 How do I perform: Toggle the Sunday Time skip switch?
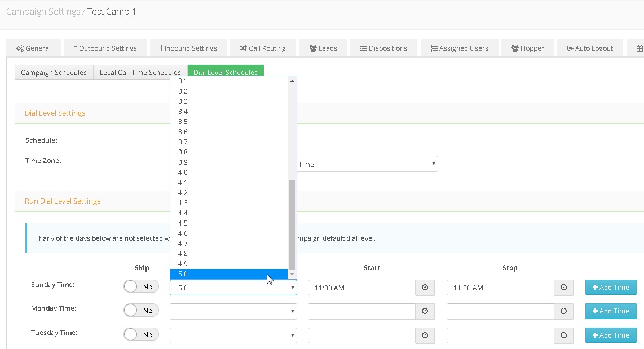click(x=141, y=287)
